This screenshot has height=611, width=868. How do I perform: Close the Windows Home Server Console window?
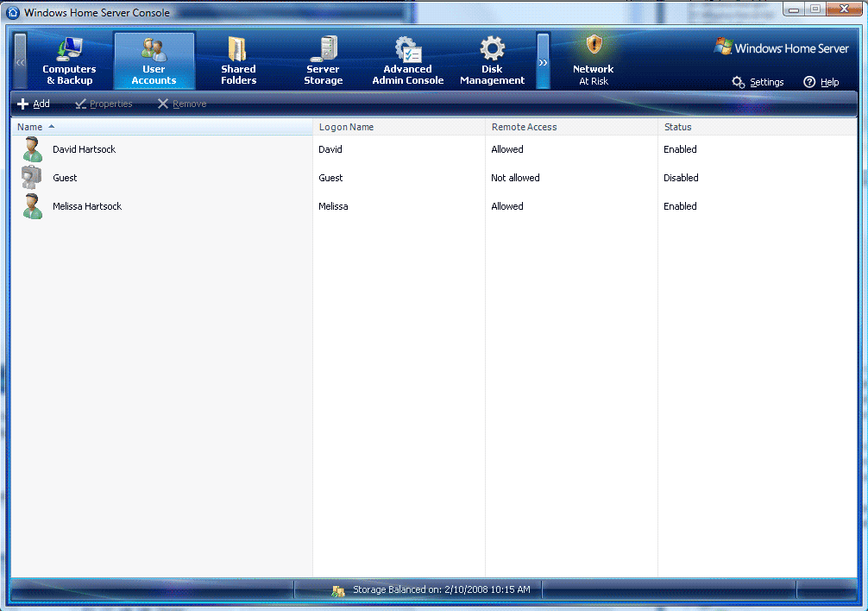(x=844, y=9)
